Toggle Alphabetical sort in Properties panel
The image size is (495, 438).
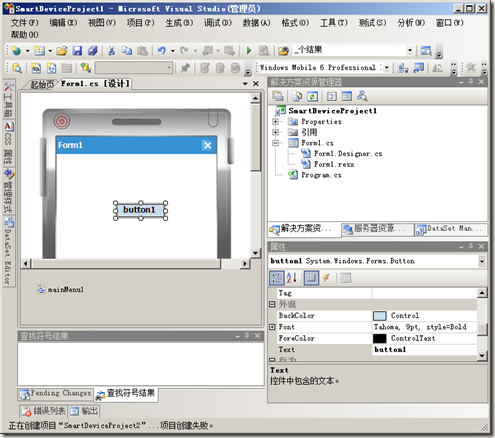[292, 278]
